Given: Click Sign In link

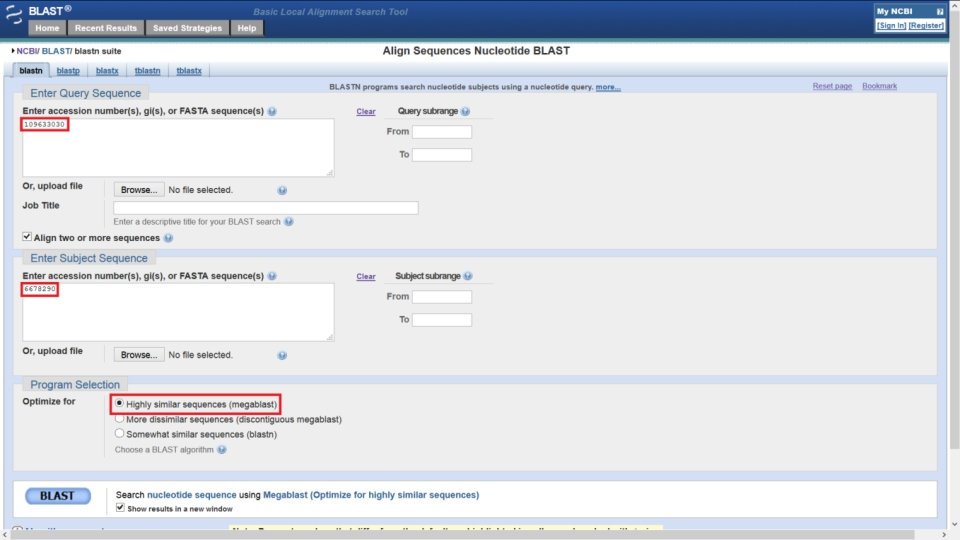Looking at the screenshot, I should 891,26.
